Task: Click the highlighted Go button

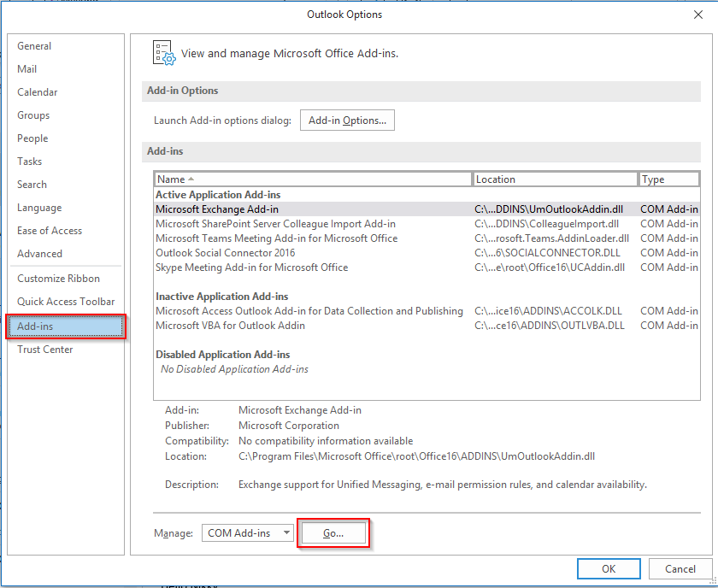Action: [x=333, y=532]
